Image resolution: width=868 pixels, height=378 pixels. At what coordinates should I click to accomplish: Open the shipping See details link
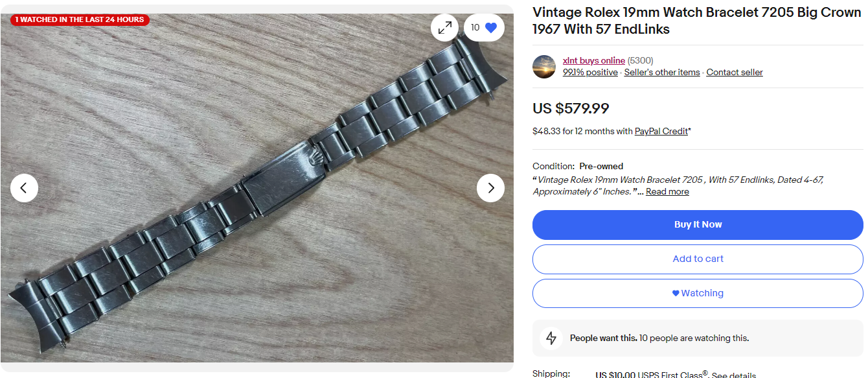[x=734, y=375]
